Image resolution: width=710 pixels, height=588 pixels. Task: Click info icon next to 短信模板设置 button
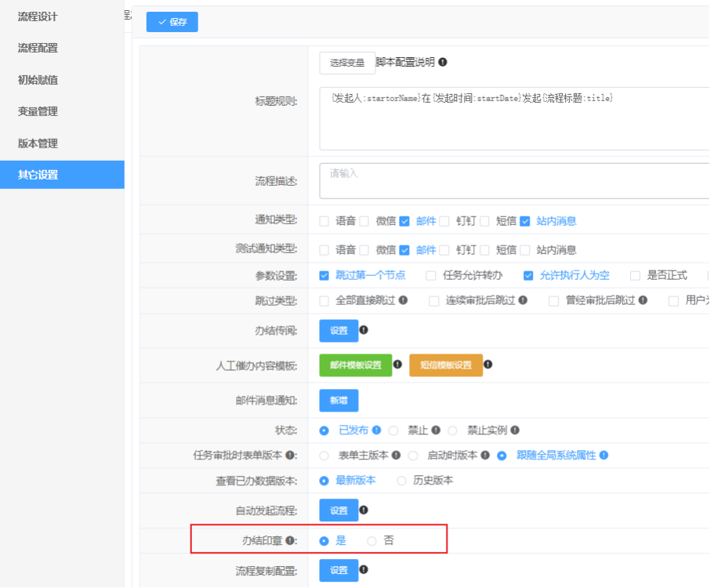click(488, 365)
